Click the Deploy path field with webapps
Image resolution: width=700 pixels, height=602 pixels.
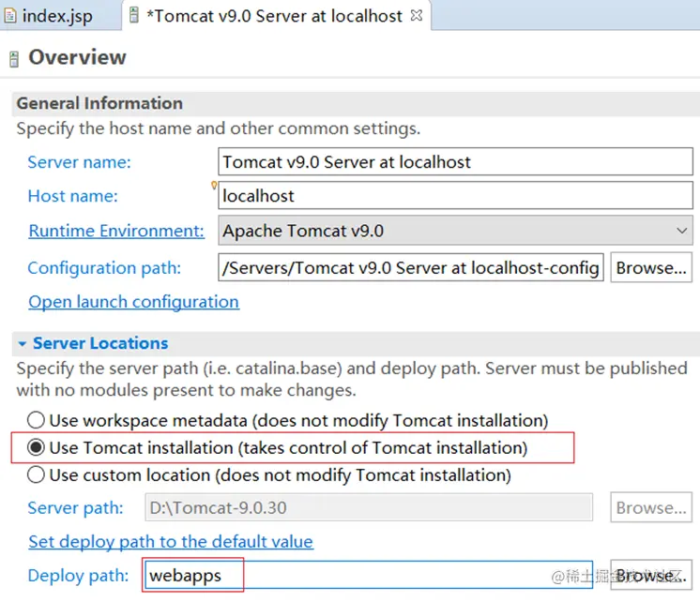369,575
